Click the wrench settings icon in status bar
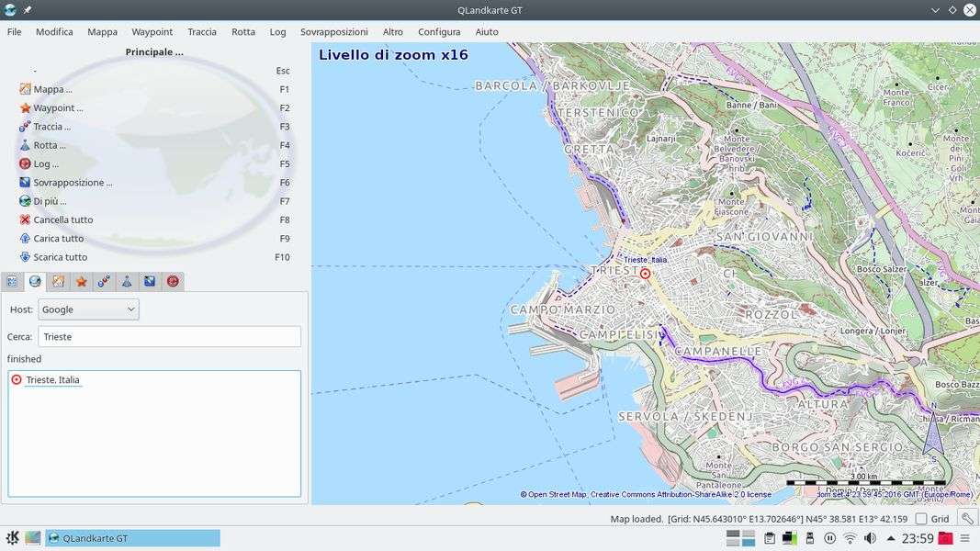The image size is (980, 551). (967, 519)
